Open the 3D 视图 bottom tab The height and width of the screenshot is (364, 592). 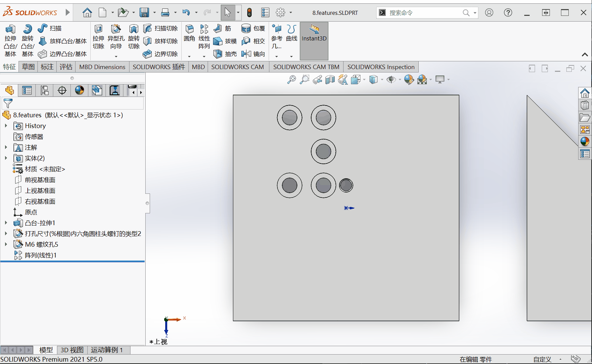coord(72,350)
